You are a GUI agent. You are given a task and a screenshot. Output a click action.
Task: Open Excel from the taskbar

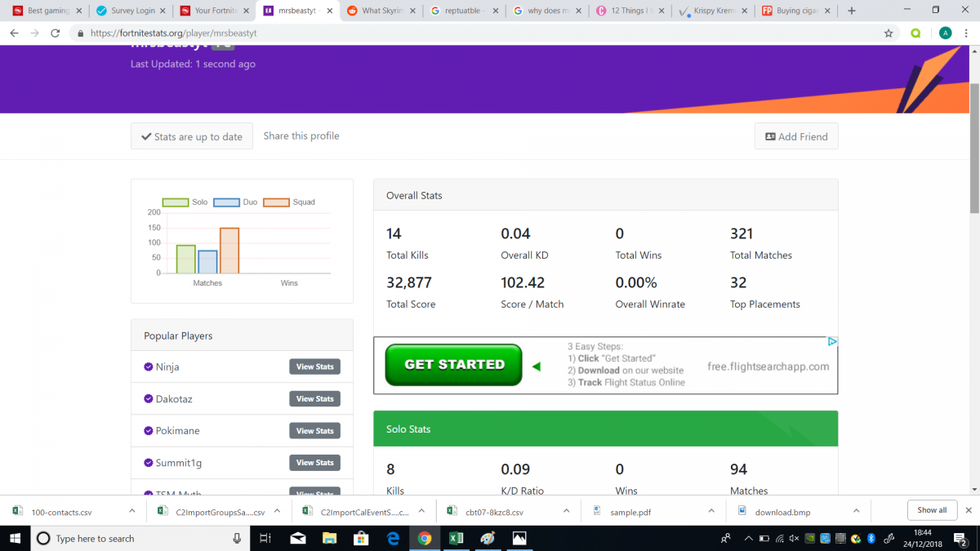[x=456, y=538]
